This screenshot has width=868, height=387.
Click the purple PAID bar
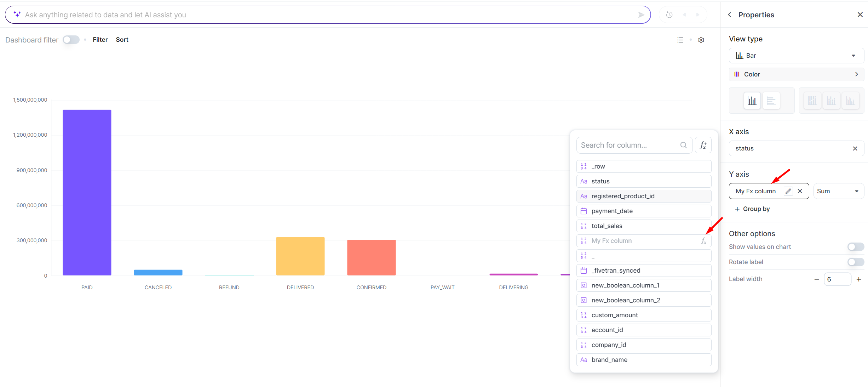click(x=87, y=192)
